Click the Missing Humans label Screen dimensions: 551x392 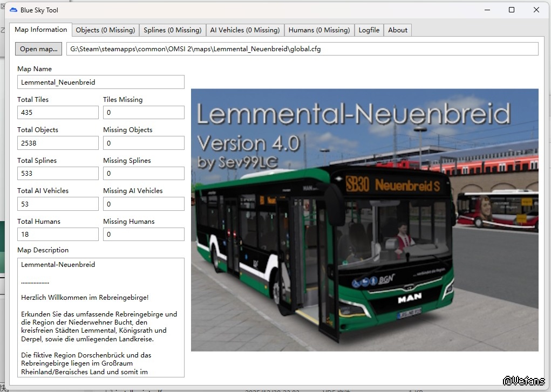[129, 221]
